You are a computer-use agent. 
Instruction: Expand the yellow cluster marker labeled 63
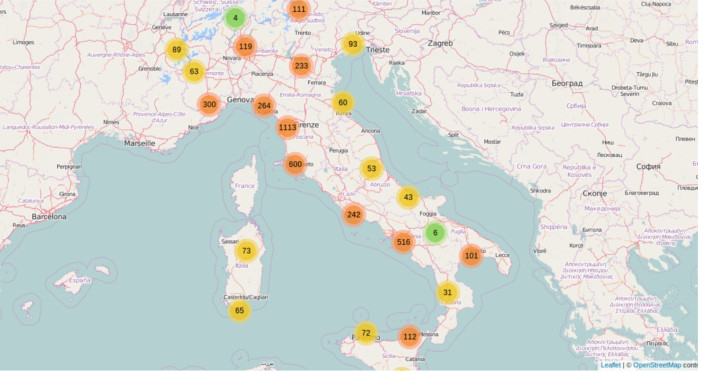pyautogui.click(x=194, y=71)
